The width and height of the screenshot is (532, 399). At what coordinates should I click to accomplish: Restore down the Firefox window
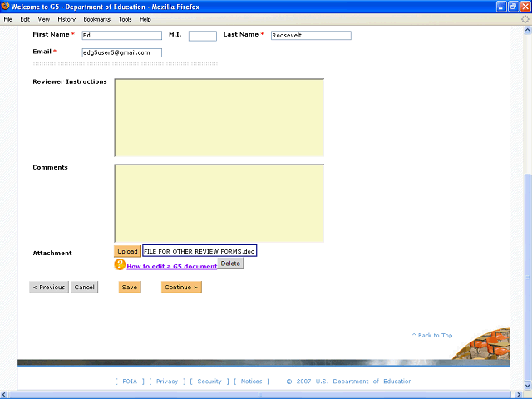514,7
